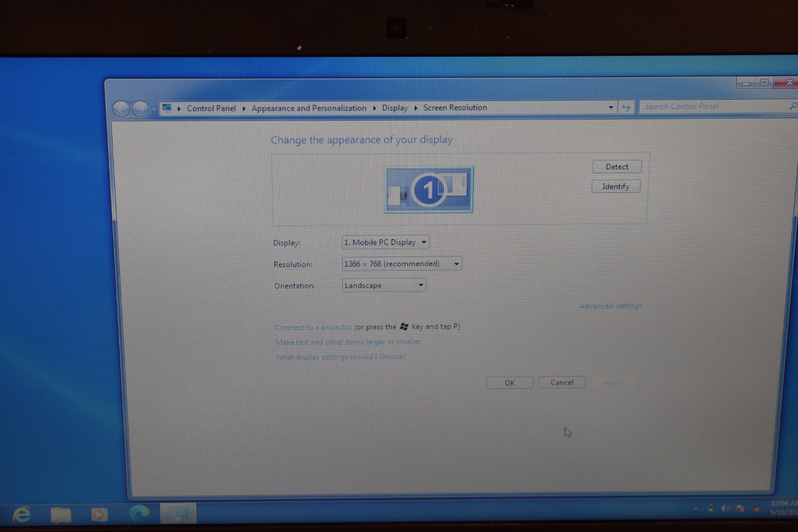Click the taskbar clock
798x532 pixels.
click(x=784, y=508)
